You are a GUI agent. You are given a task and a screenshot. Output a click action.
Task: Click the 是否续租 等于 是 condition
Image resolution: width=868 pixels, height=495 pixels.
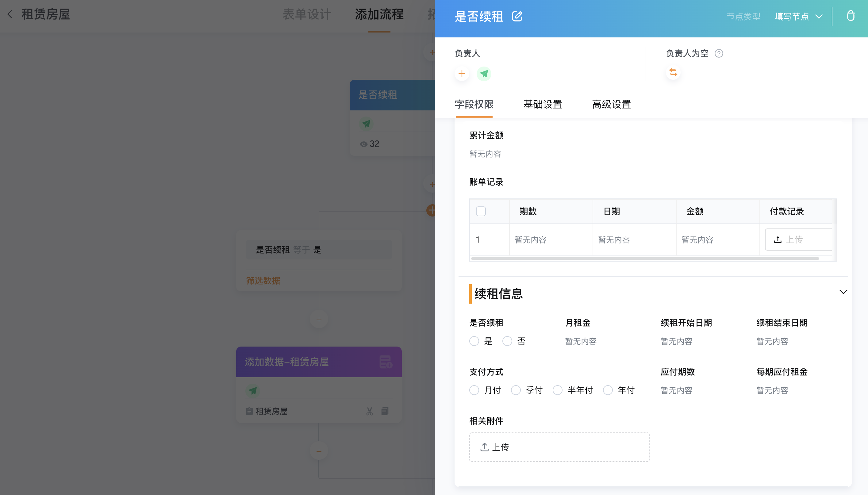[319, 250]
